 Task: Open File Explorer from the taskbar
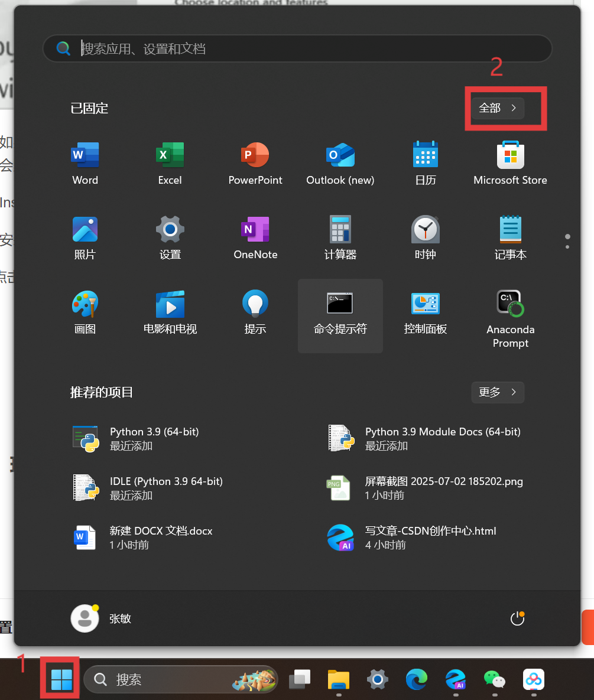point(339,679)
